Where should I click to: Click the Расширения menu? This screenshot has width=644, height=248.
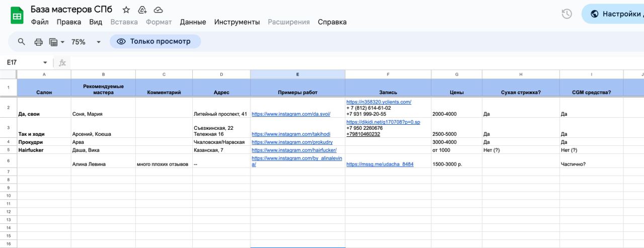(289, 22)
